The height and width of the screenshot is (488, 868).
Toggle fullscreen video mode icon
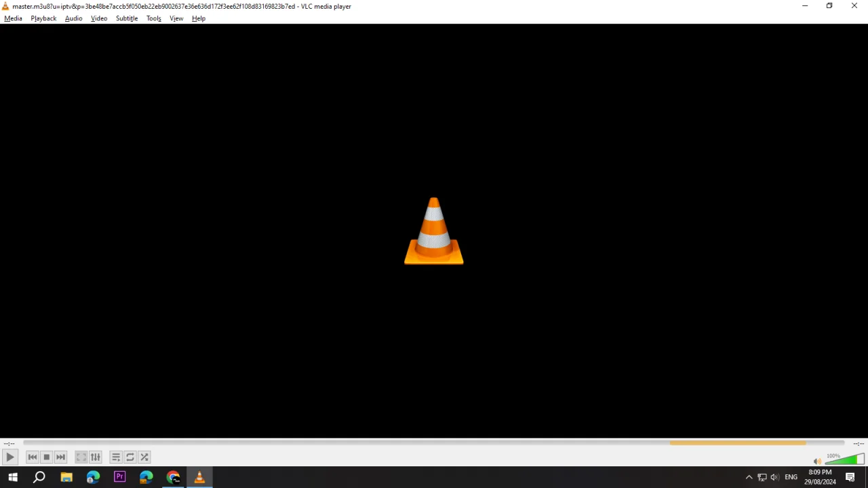(81, 457)
